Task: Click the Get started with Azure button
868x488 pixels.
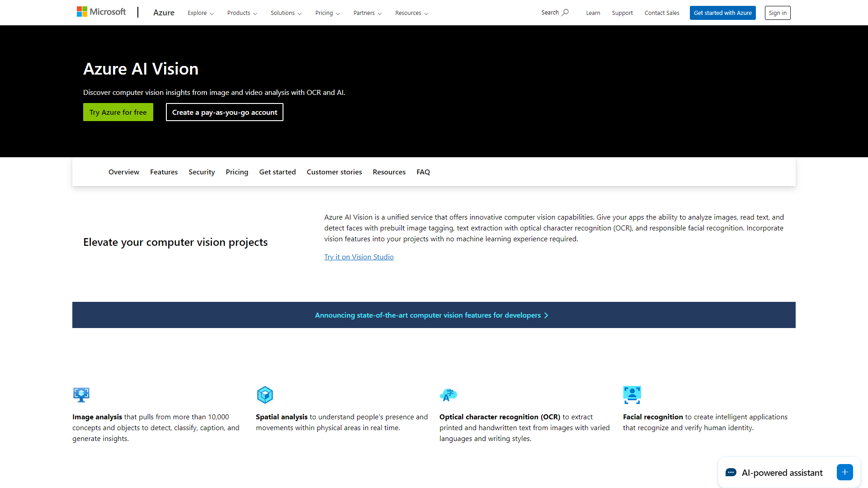Action: (722, 13)
